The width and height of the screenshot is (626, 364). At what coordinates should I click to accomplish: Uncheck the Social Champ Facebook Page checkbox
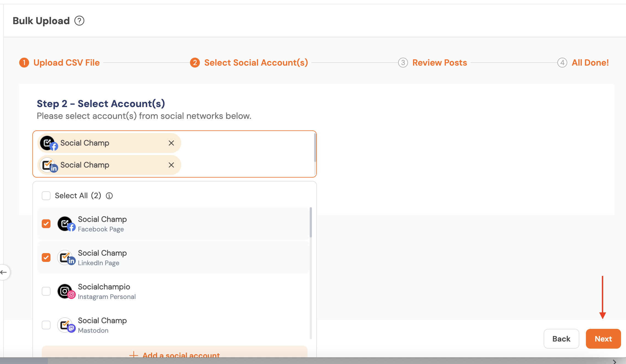point(46,224)
